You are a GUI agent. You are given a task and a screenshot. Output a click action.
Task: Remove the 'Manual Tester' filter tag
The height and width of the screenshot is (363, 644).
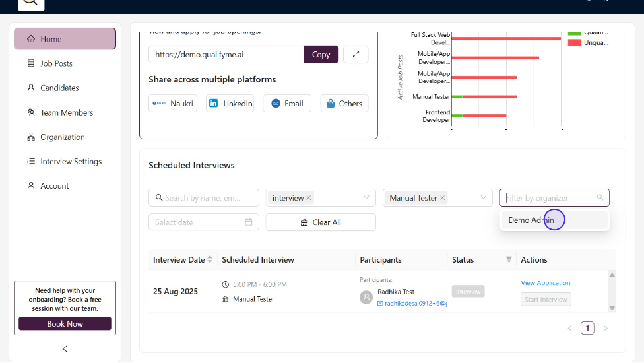[443, 198]
